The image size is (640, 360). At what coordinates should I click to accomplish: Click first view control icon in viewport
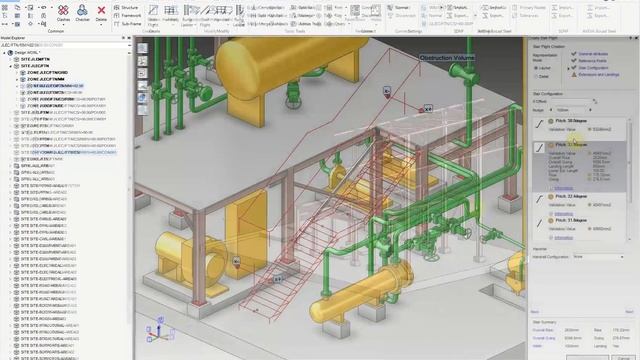click(x=142, y=48)
